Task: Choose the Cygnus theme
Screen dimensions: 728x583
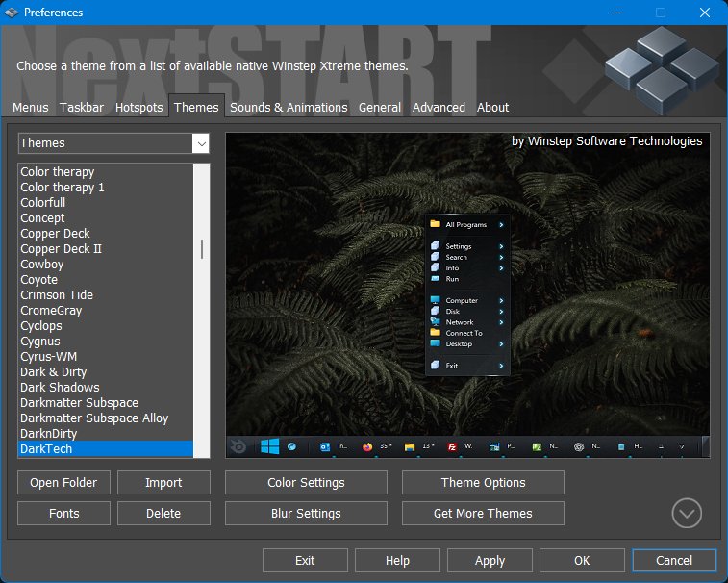Action: click(106, 341)
